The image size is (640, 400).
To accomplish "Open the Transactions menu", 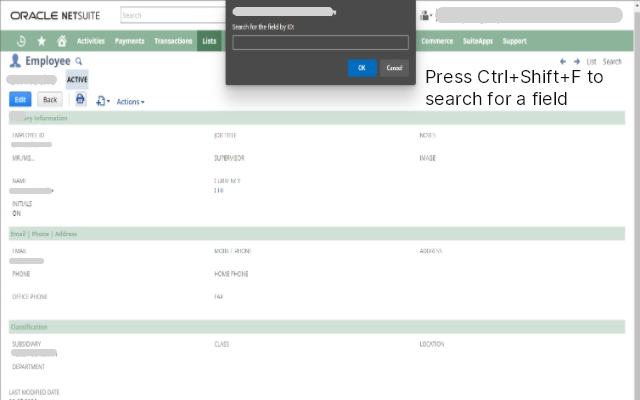I will (173, 41).
